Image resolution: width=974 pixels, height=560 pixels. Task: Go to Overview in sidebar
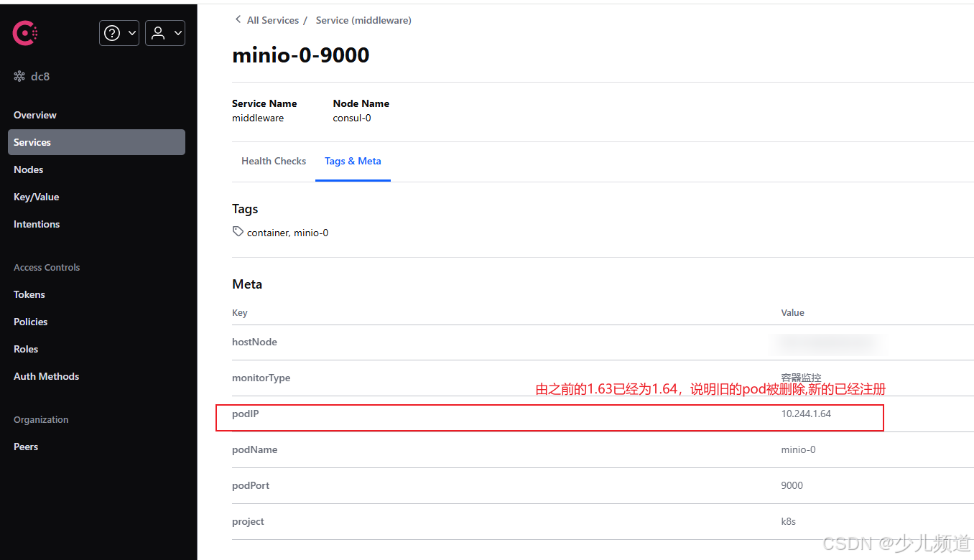[35, 115]
